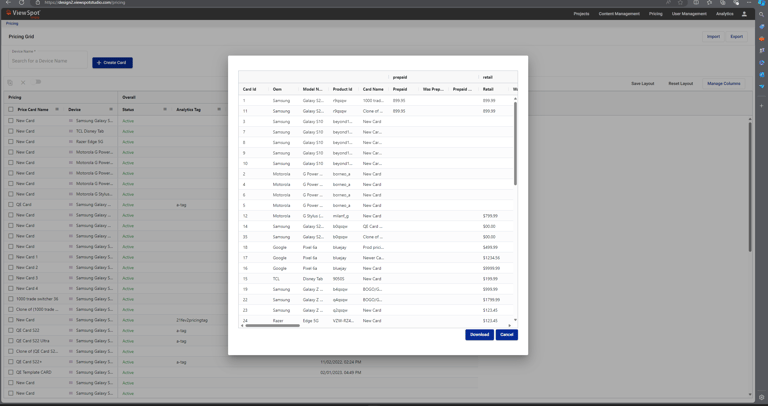Open the Content Management menu
The height and width of the screenshot is (406, 768).
coord(619,14)
